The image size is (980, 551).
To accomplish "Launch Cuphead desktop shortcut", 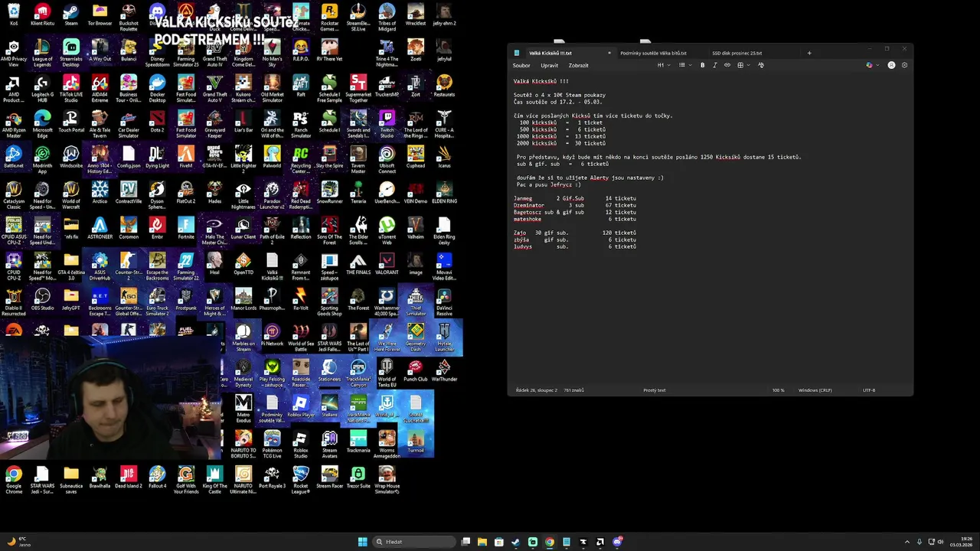I will point(416,158).
